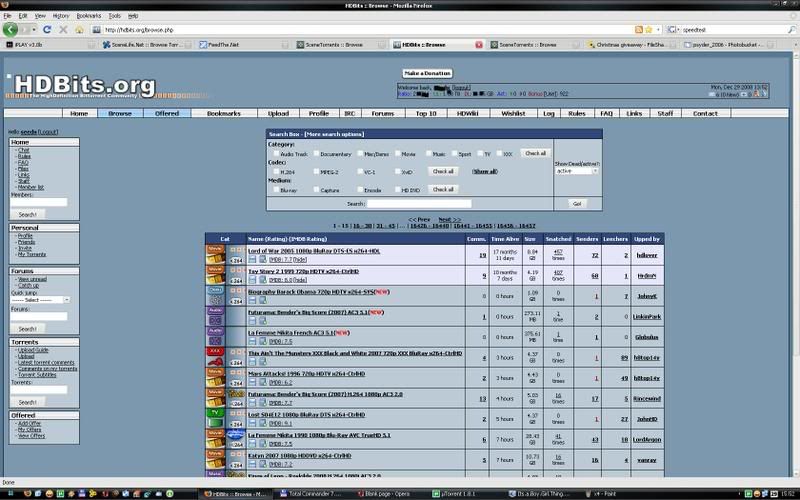
Task: Click bookmark icon under Toy Story 2
Action: click(x=262, y=280)
